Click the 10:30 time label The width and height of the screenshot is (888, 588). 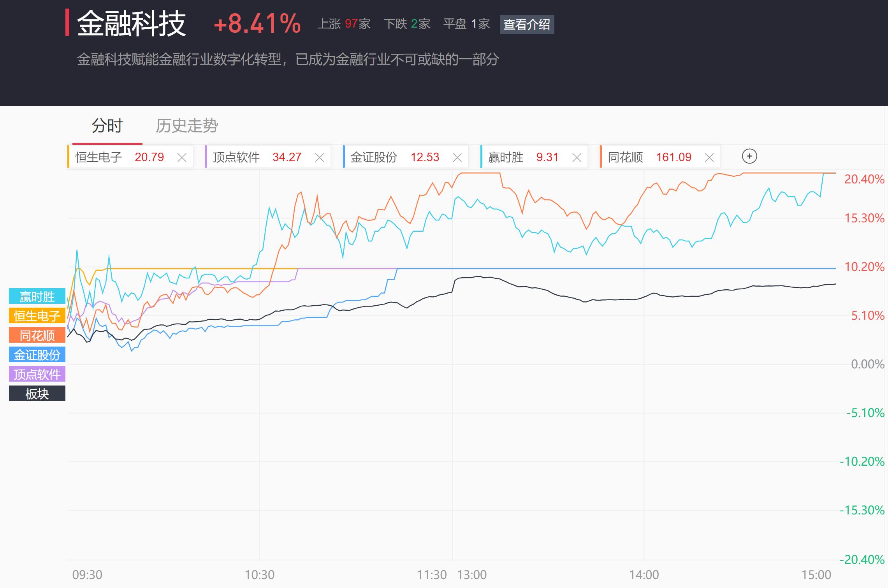pyautogui.click(x=260, y=575)
